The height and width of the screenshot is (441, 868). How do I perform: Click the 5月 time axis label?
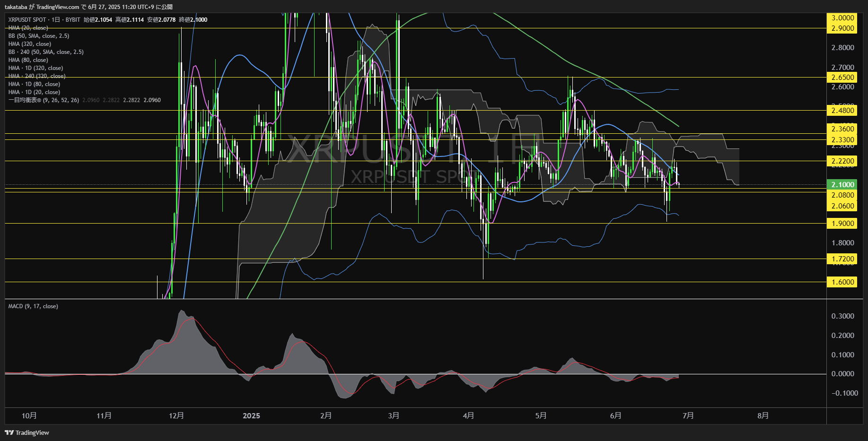[541, 415]
